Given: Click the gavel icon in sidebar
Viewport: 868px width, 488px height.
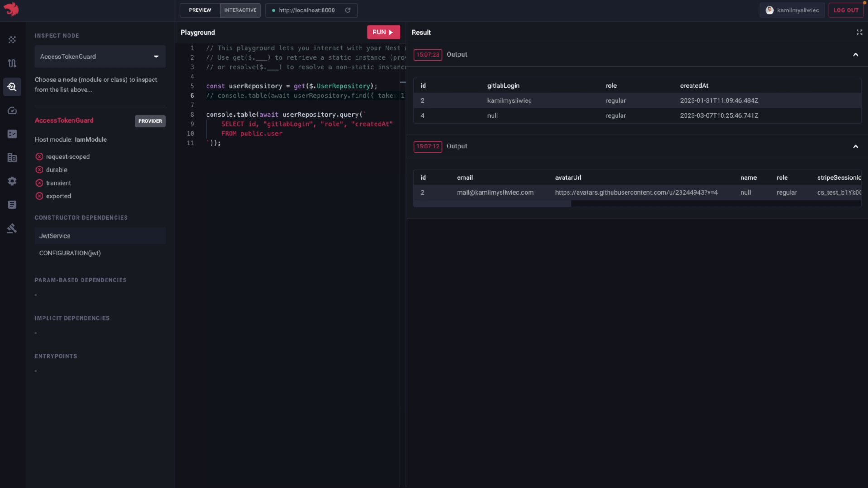Looking at the screenshot, I should pos(12,228).
